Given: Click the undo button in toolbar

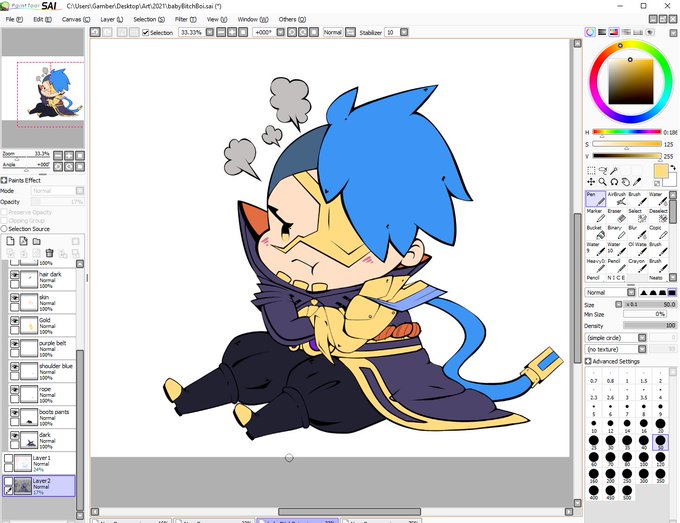Looking at the screenshot, I should (x=95, y=32).
